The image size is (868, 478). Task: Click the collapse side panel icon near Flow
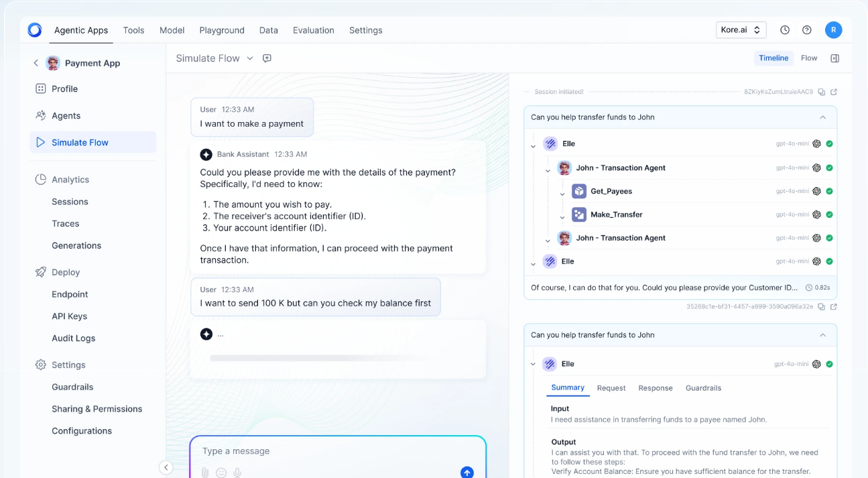(834, 58)
